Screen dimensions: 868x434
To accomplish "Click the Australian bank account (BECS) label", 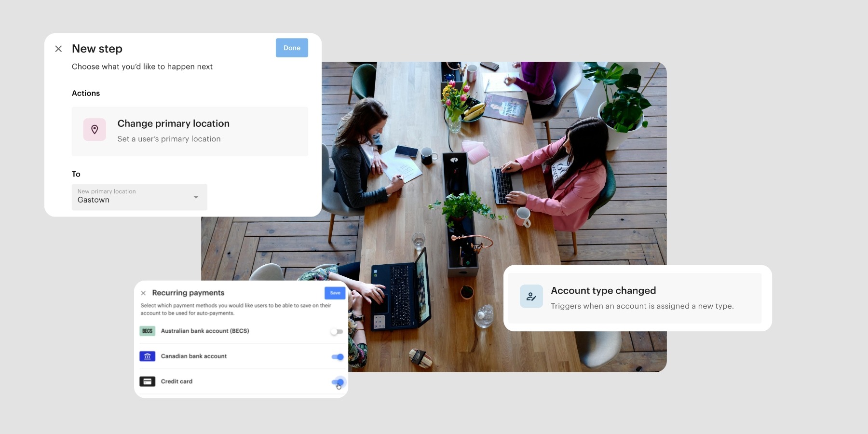I will (x=205, y=331).
